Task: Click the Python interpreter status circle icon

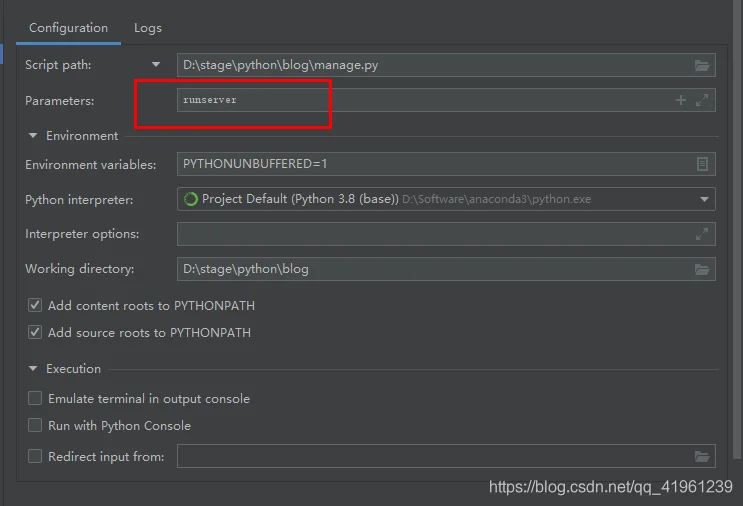Action: (191, 199)
